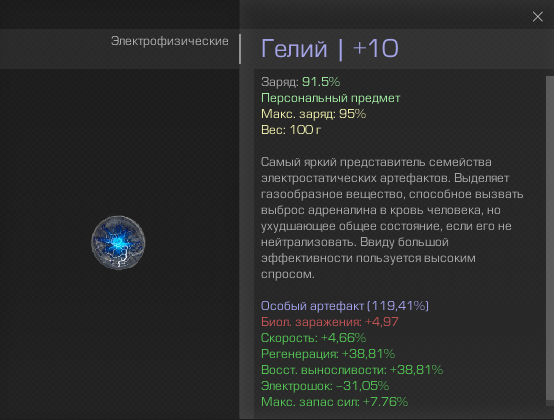Click the dark preview area above artifact
The height and width of the screenshot is (420, 554).
tap(119, 141)
